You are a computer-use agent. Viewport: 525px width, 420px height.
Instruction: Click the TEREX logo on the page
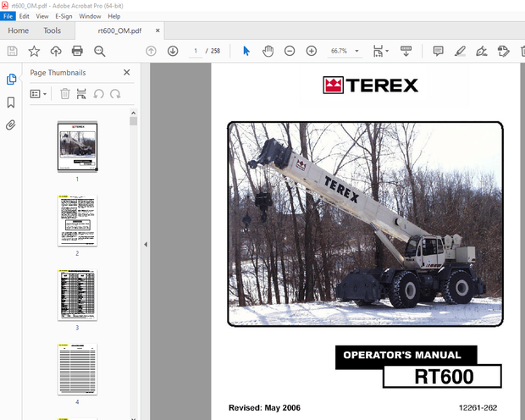pos(370,85)
